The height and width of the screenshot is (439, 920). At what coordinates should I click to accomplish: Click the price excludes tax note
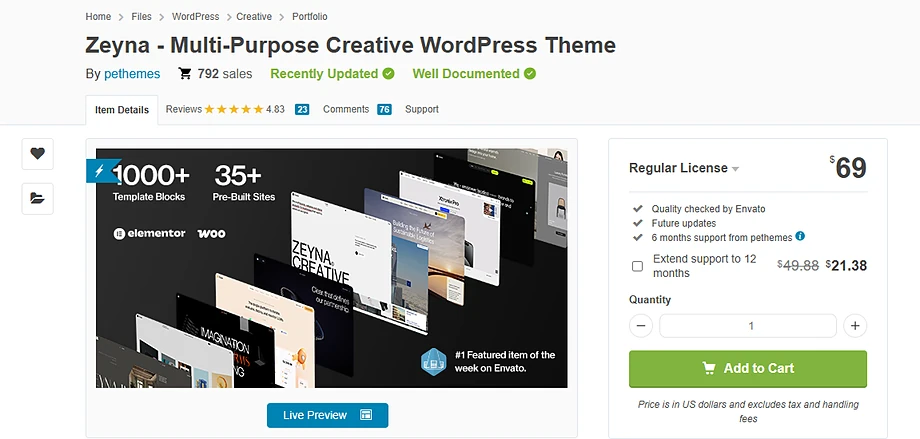[x=748, y=411]
